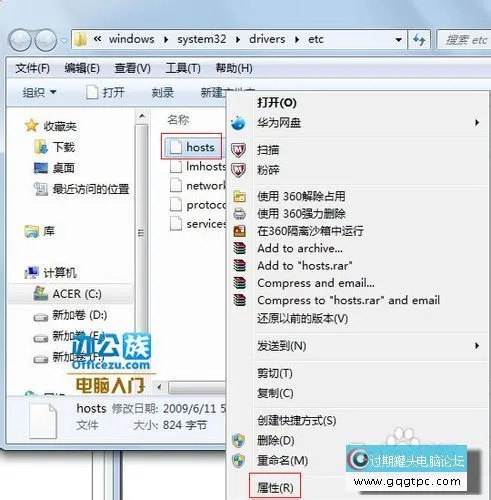Select 收藏夹 in the navigation pane
This screenshot has width=491, height=500.
51,126
